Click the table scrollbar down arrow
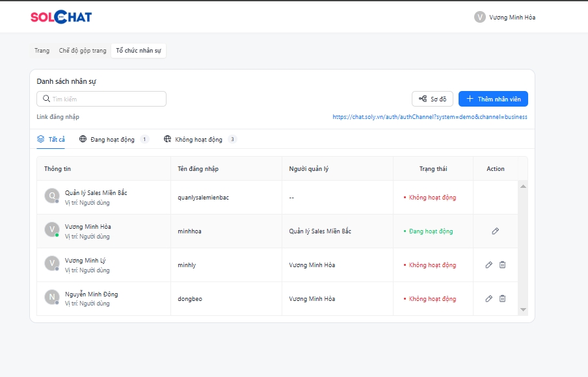 pos(523,310)
